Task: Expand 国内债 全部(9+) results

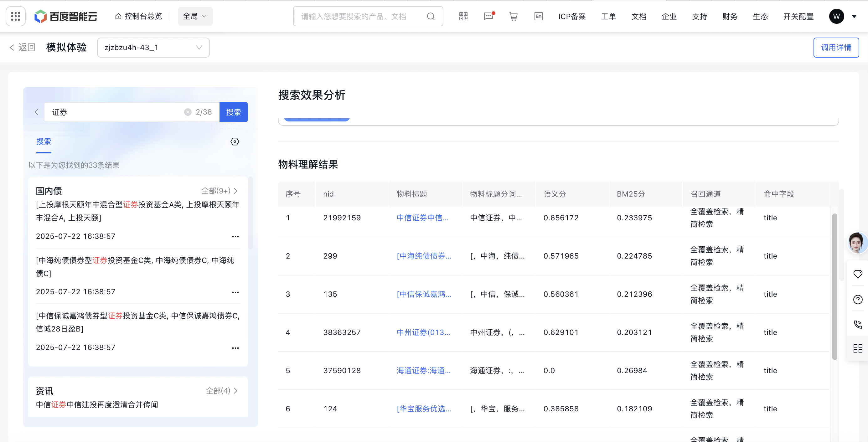Action: click(220, 191)
